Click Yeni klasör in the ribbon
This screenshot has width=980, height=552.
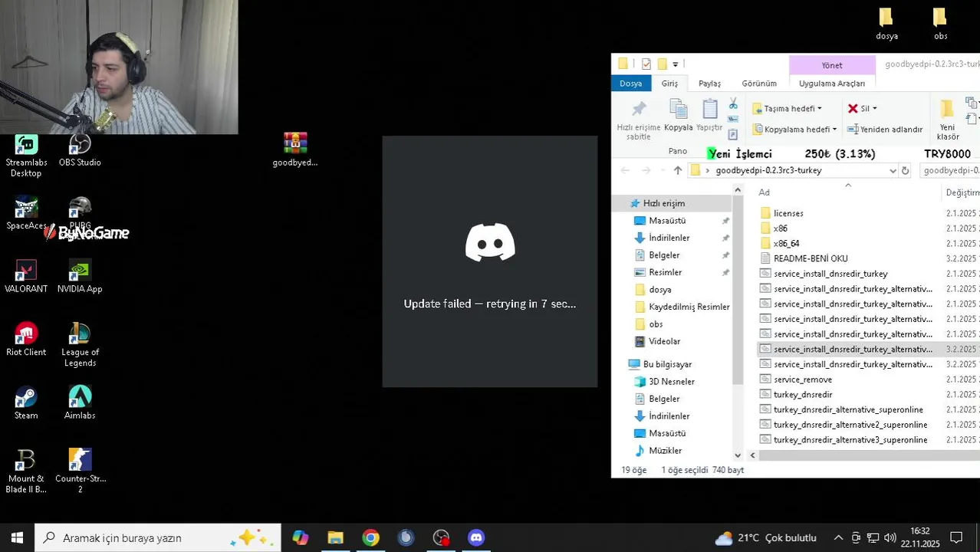[948, 120]
